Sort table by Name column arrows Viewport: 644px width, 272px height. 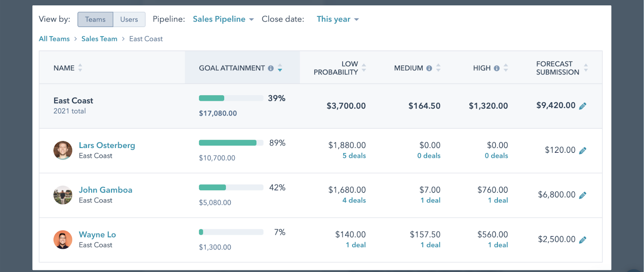click(x=80, y=68)
